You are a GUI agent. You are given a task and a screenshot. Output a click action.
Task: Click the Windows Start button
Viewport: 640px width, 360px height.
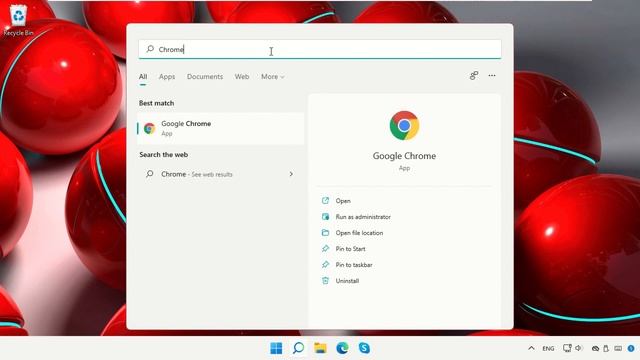tap(276, 348)
